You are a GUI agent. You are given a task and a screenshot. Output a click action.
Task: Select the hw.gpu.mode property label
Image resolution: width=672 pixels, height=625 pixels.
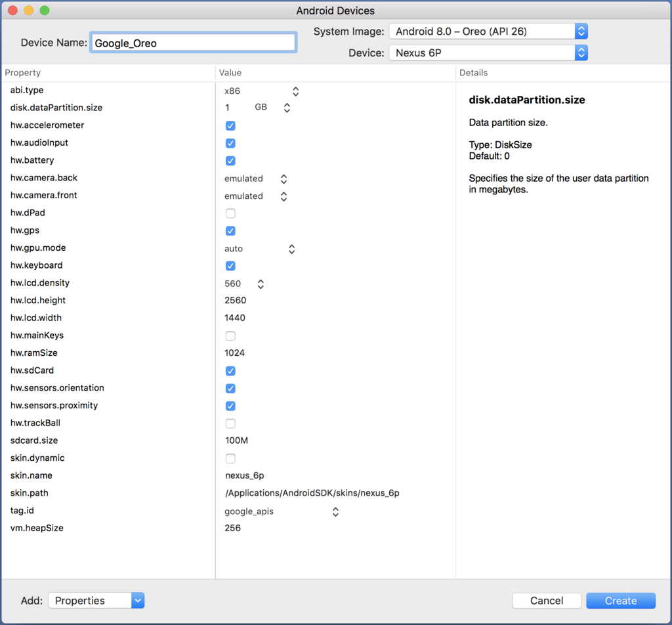[38, 248]
